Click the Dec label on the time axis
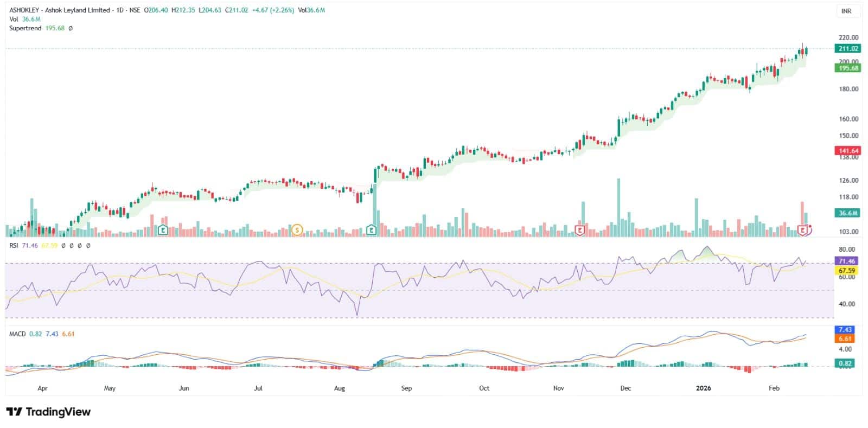 point(626,388)
